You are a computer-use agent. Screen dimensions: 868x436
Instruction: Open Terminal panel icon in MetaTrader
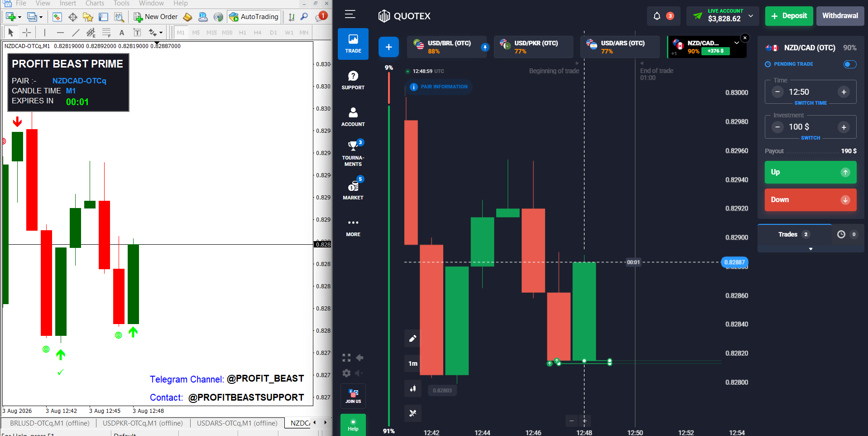pyautogui.click(x=103, y=17)
